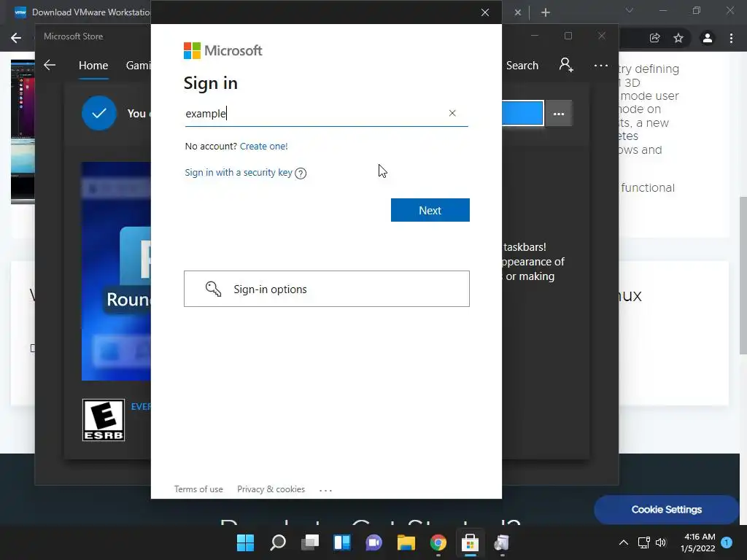Click the blue checkmark circle icon
747x560 pixels.
(99, 113)
